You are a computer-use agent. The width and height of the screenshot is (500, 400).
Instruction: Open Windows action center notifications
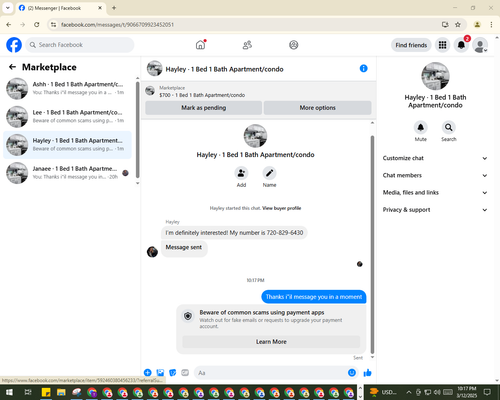tap(487, 392)
